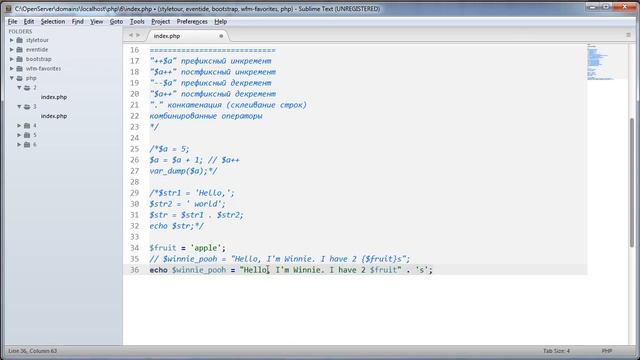Click the open php folder icon
The height and width of the screenshot is (360, 640).
(x=20, y=78)
